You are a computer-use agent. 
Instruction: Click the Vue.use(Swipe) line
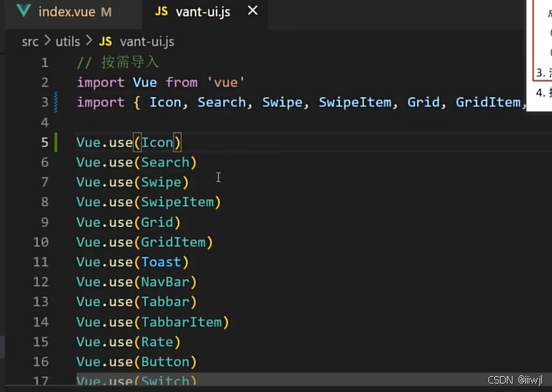click(132, 183)
